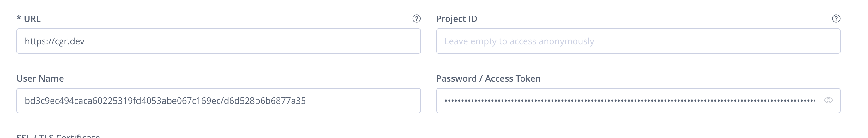
Task: Select the User Name input field
Action: point(218,101)
